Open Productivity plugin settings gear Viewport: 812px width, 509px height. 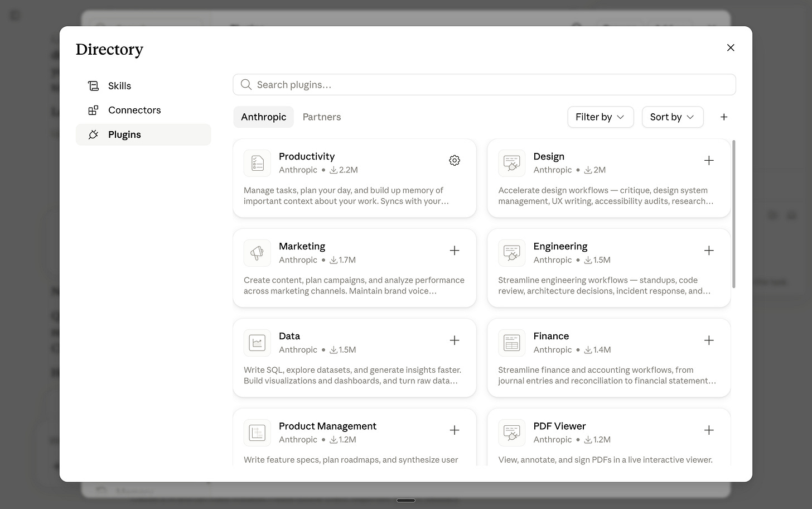pos(455,161)
